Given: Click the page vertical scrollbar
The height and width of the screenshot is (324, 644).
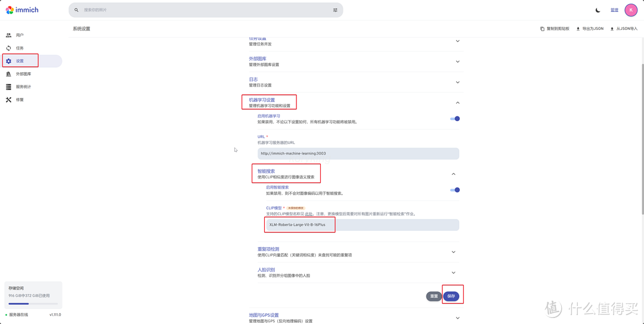Looking at the screenshot, I should point(642,138).
